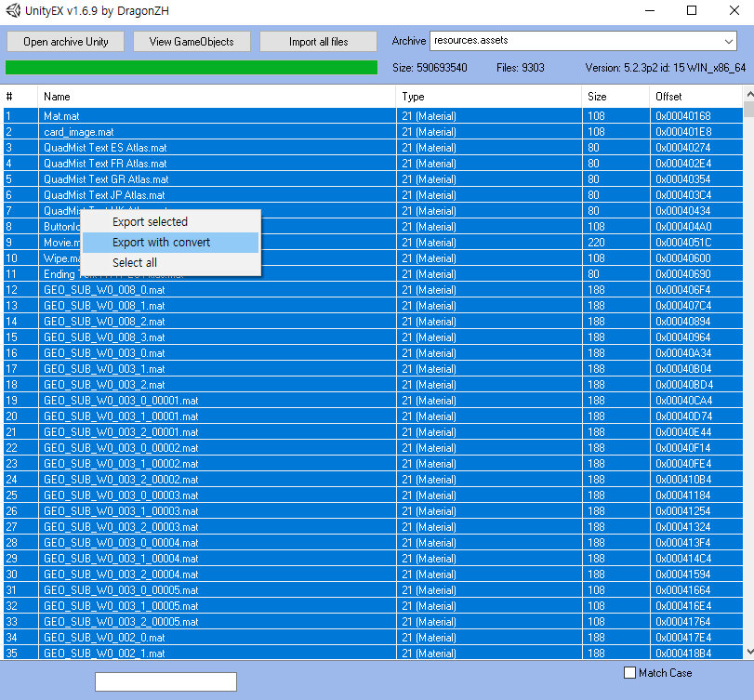Viewport: 754px width, 700px height.
Task: Click size value 220 in row 9
Action: pos(596,243)
